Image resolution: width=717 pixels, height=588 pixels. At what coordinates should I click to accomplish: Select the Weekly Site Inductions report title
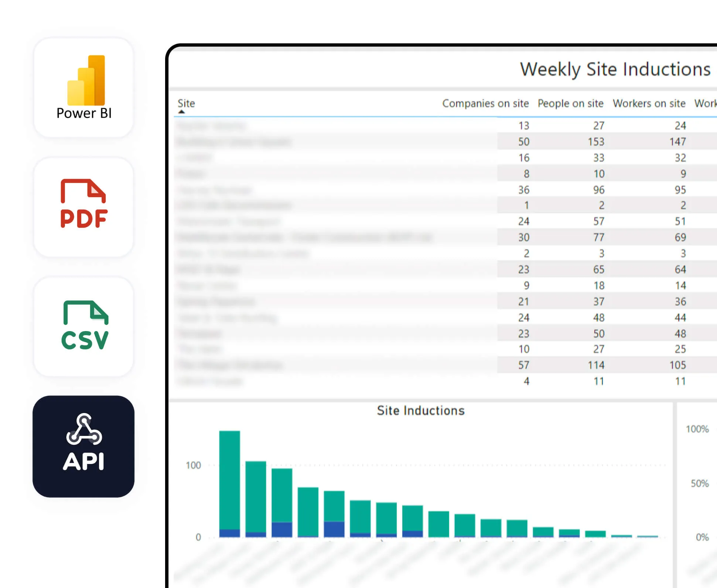click(x=615, y=69)
